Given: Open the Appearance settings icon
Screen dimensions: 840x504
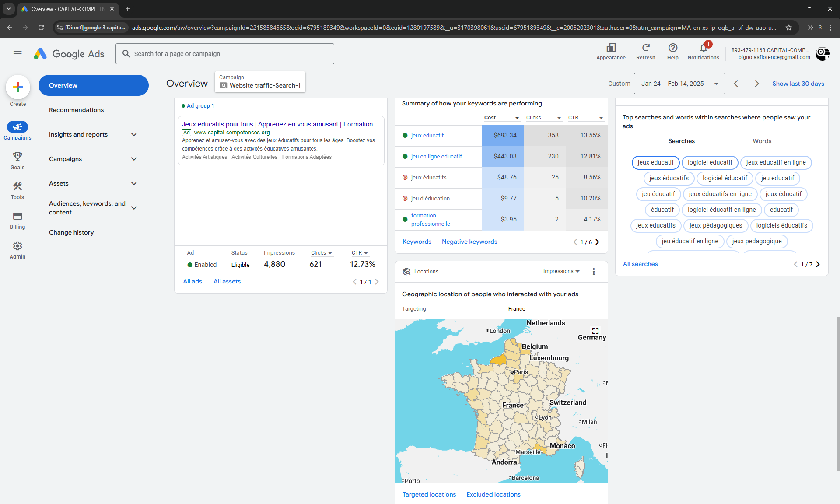Looking at the screenshot, I should (x=611, y=48).
